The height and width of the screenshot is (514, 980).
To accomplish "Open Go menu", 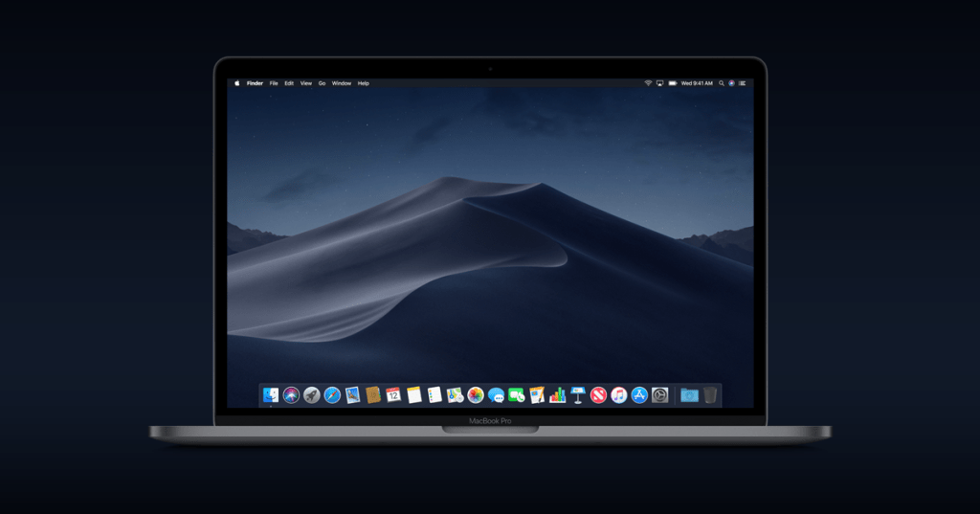I will pyautogui.click(x=322, y=83).
